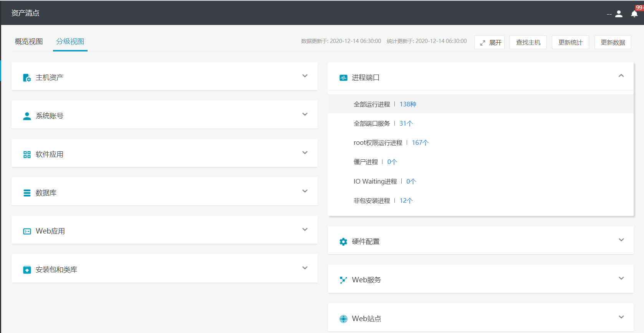This screenshot has width=644, height=333.
Task: Open the 0个 zombie process link
Action: 392,162
